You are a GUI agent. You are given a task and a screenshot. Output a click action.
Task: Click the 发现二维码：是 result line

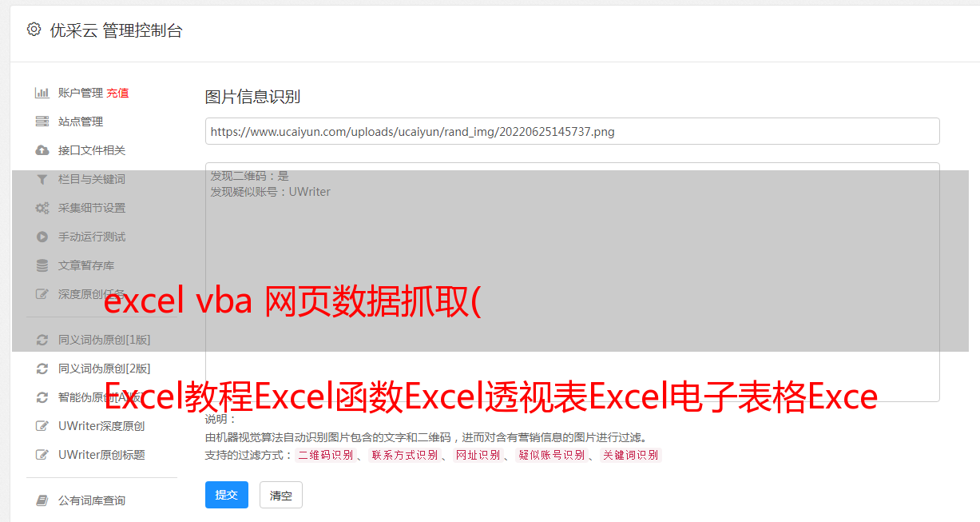pos(249,176)
